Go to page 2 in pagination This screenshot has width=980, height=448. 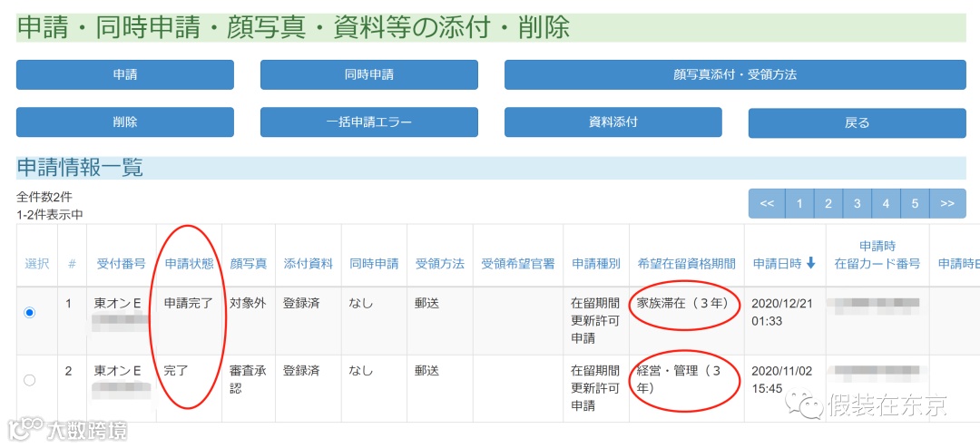pyautogui.click(x=828, y=204)
